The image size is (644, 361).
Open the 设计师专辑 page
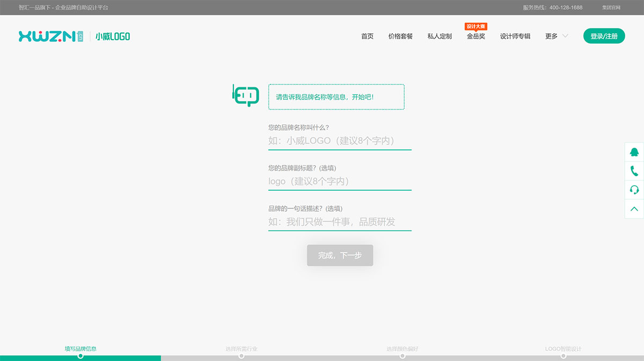pyautogui.click(x=515, y=36)
